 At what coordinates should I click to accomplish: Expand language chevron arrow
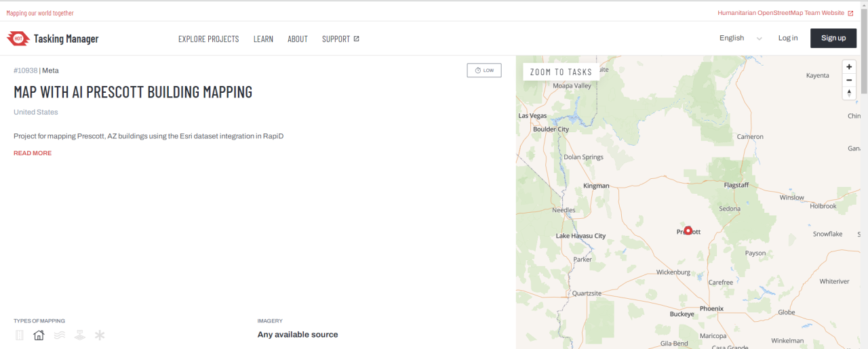coord(759,39)
